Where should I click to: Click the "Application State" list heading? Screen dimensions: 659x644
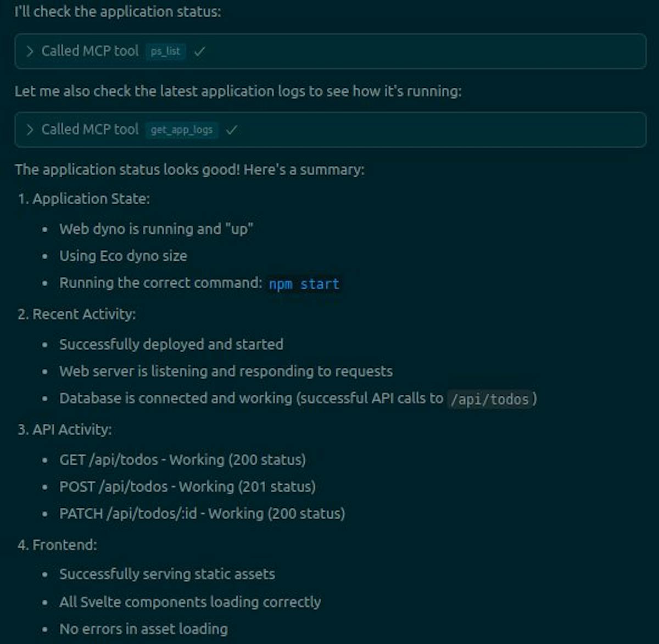91,199
